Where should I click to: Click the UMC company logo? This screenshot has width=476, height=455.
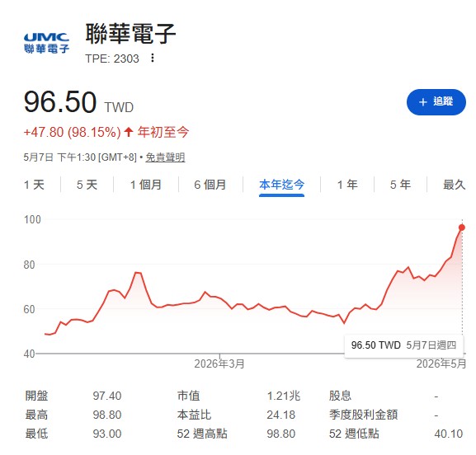point(47,44)
